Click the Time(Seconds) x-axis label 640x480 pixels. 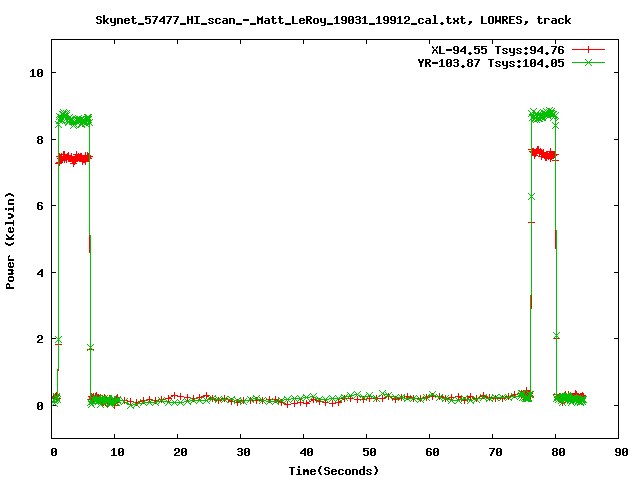(x=334, y=471)
